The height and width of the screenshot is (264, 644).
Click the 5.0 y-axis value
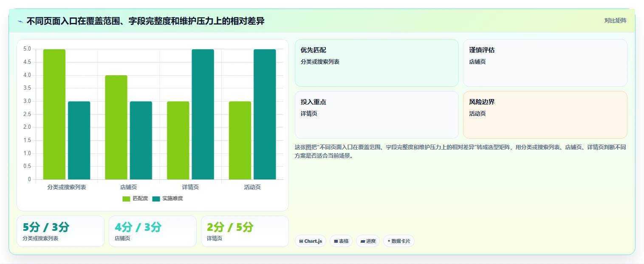[x=27, y=49]
